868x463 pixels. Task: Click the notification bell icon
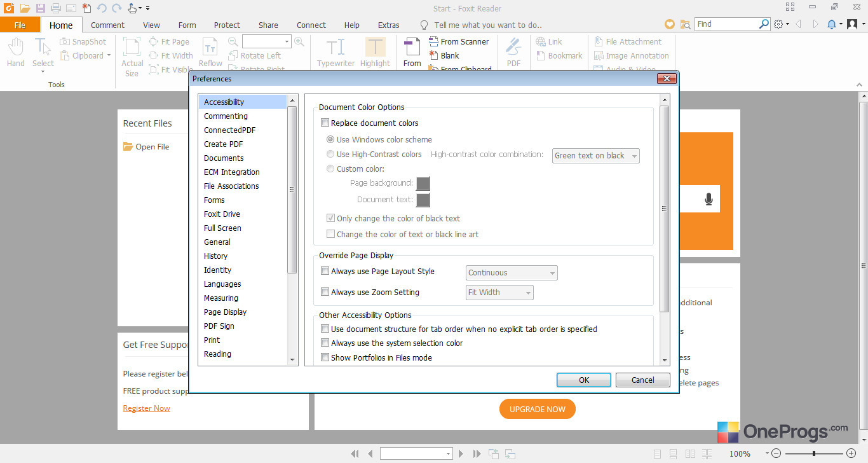coord(832,24)
